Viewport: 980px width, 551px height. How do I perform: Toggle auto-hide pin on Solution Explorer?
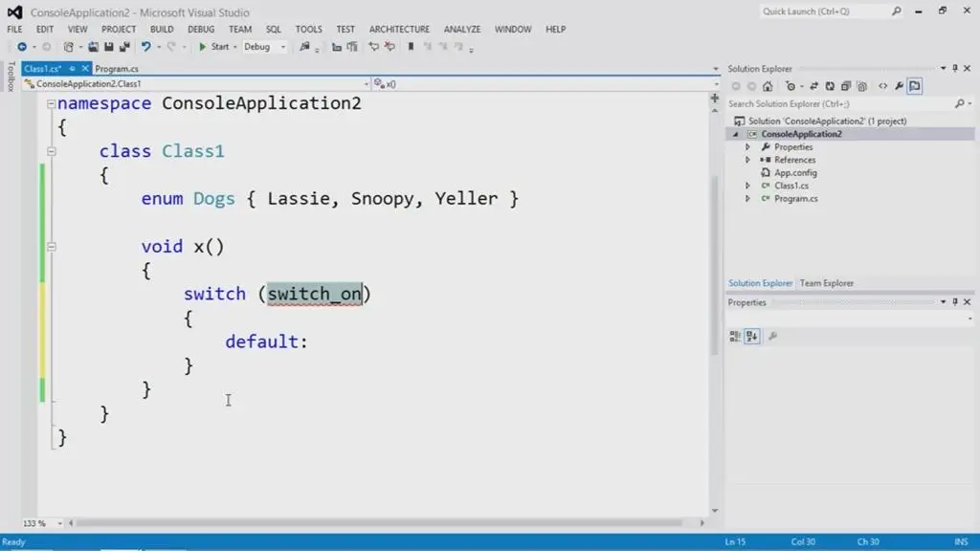click(955, 68)
